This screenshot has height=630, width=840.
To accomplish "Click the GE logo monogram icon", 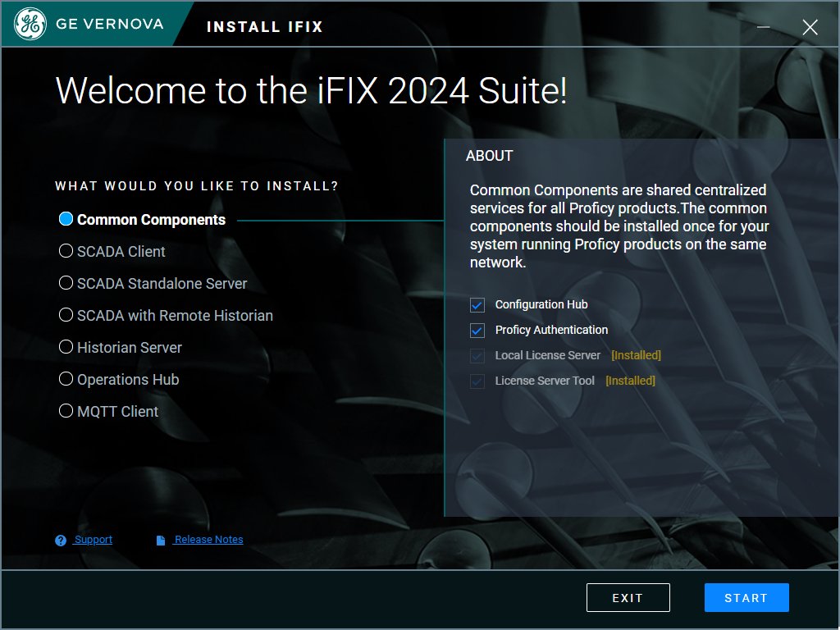I will point(30,24).
